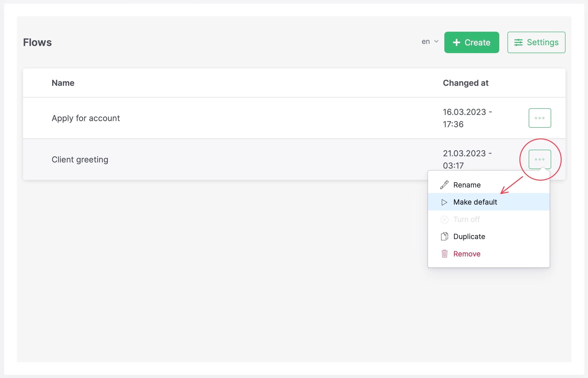
Task: Open the Client greeting flow row
Action: pos(80,159)
